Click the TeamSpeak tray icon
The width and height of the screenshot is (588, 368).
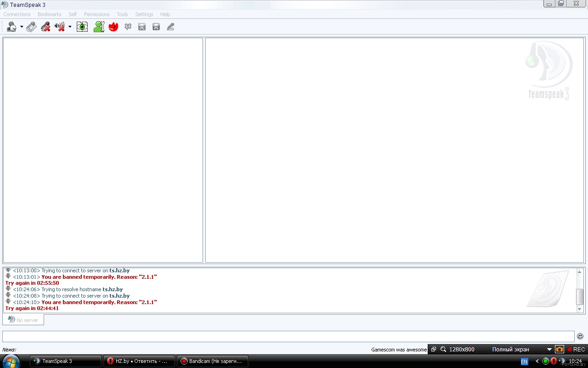coord(562,361)
